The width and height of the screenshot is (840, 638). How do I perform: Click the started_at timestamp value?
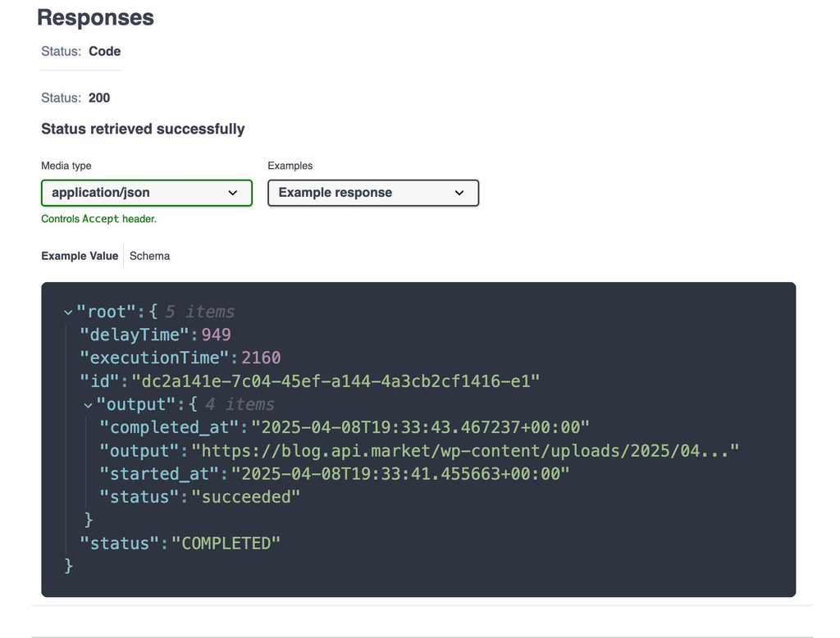(400, 474)
